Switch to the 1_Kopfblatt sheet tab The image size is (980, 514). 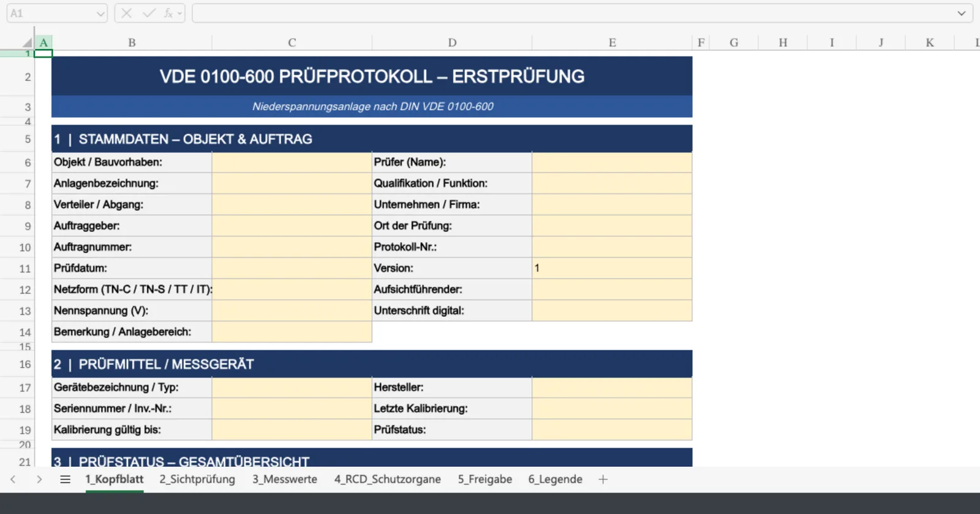114,479
